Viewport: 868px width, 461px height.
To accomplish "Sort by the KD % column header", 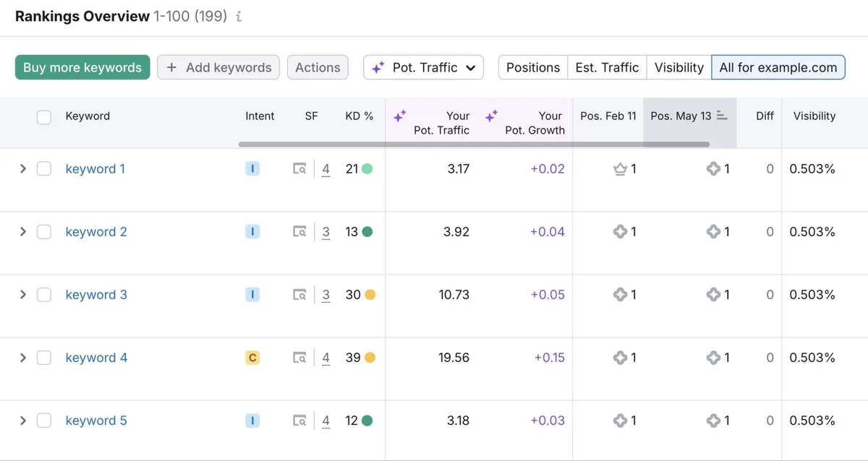I will (x=359, y=116).
